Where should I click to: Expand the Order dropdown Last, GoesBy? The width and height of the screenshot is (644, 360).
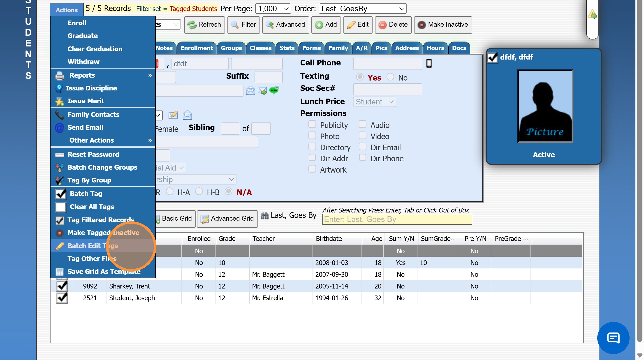(362, 9)
